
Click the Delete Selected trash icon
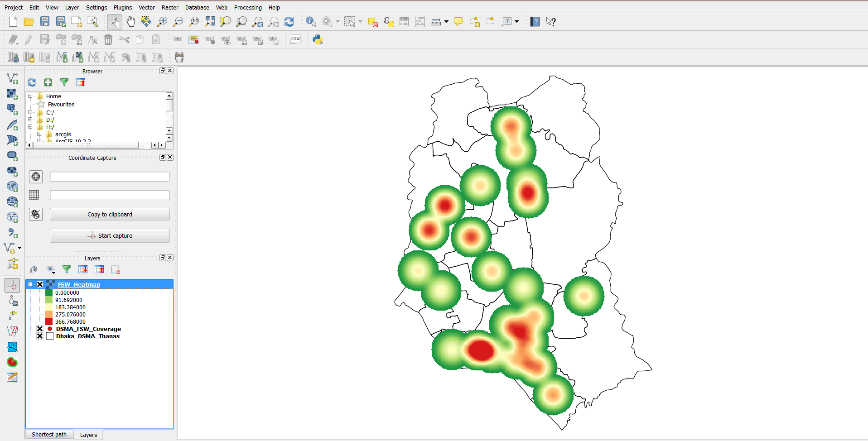pyautogui.click(x=108, y=39)
